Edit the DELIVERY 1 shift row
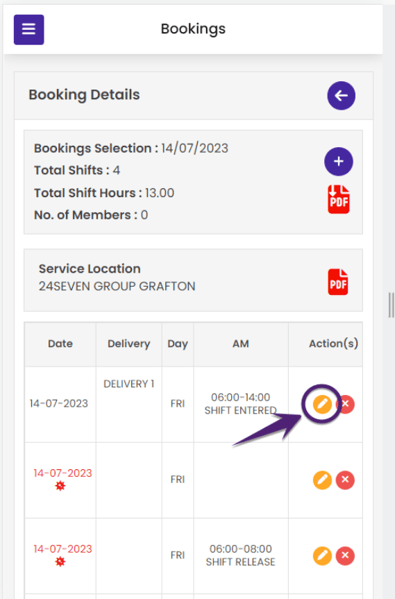Screen dimensions: 395x599 [x=322, y=404]
